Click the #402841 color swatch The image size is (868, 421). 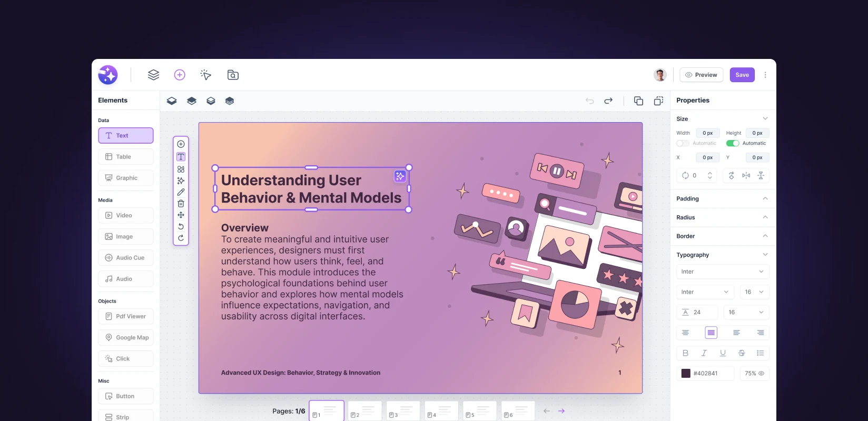[x=686, y=374]
